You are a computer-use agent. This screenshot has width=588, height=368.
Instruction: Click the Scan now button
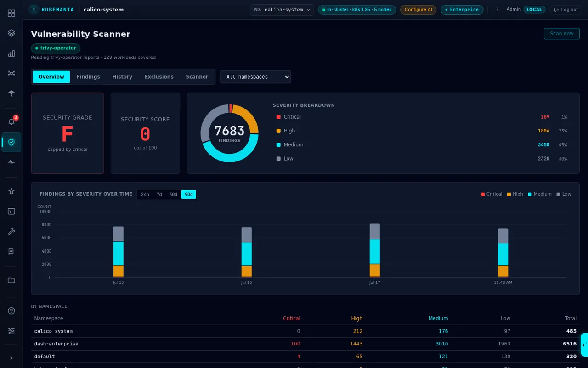561,34
